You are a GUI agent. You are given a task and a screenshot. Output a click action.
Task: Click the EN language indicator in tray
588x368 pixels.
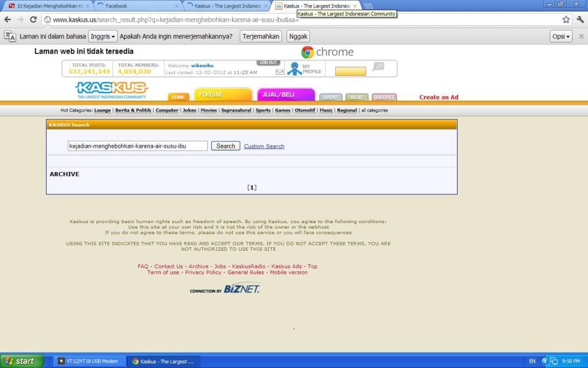532,361
